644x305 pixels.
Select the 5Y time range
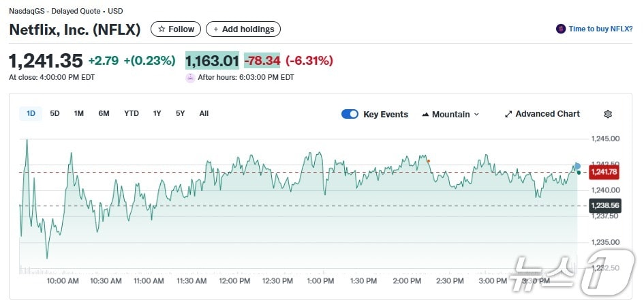point(180,113)
